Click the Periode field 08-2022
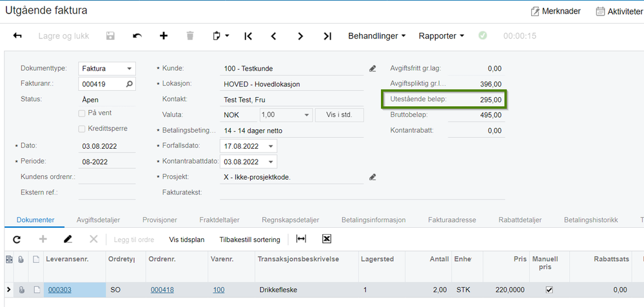Image resolution: width=644 pixels, height=307 pixels. click(x=107, y=162)
